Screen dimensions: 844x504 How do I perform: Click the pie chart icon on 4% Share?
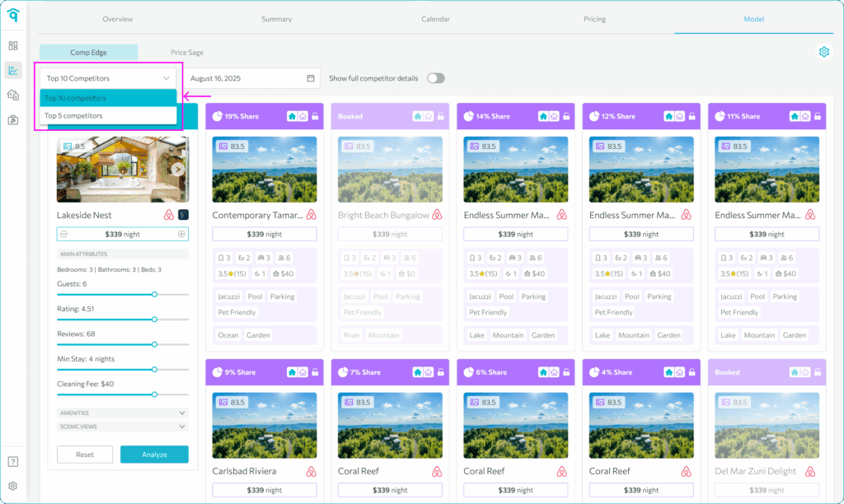(594, 372)
